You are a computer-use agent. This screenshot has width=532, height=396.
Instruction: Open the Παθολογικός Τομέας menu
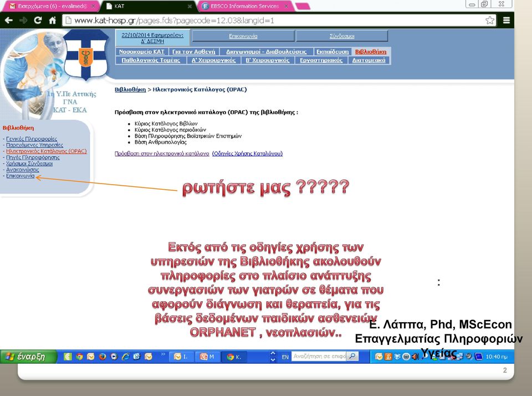(151, 60)
